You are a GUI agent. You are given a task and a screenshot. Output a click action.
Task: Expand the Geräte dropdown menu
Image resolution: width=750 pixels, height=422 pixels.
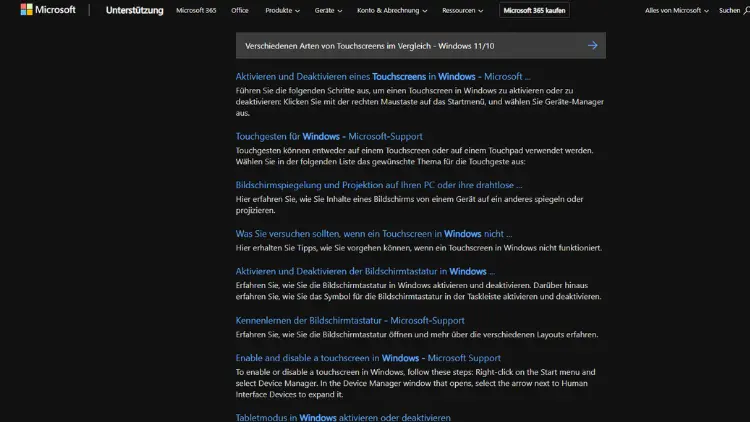tap(328, 10)
